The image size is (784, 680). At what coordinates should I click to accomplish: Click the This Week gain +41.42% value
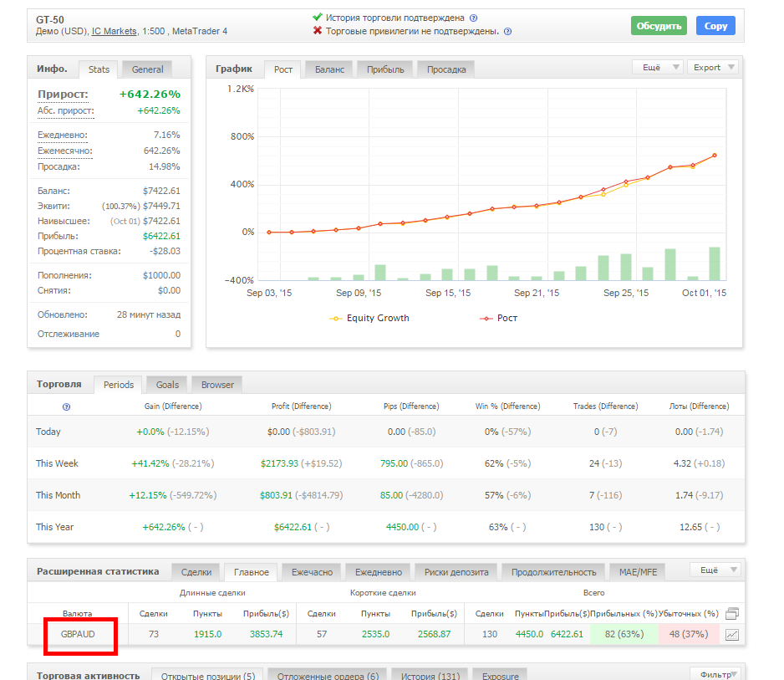[150, 463]
